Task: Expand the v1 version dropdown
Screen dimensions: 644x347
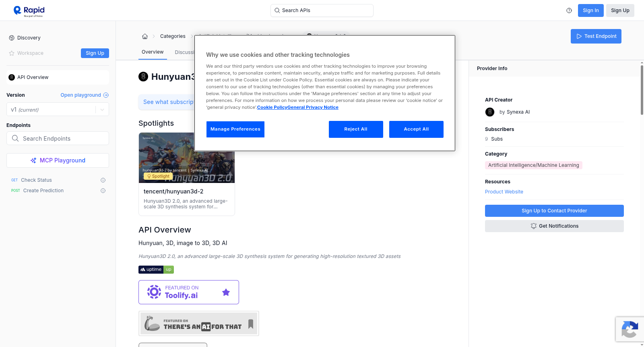Action: [58, 110]
